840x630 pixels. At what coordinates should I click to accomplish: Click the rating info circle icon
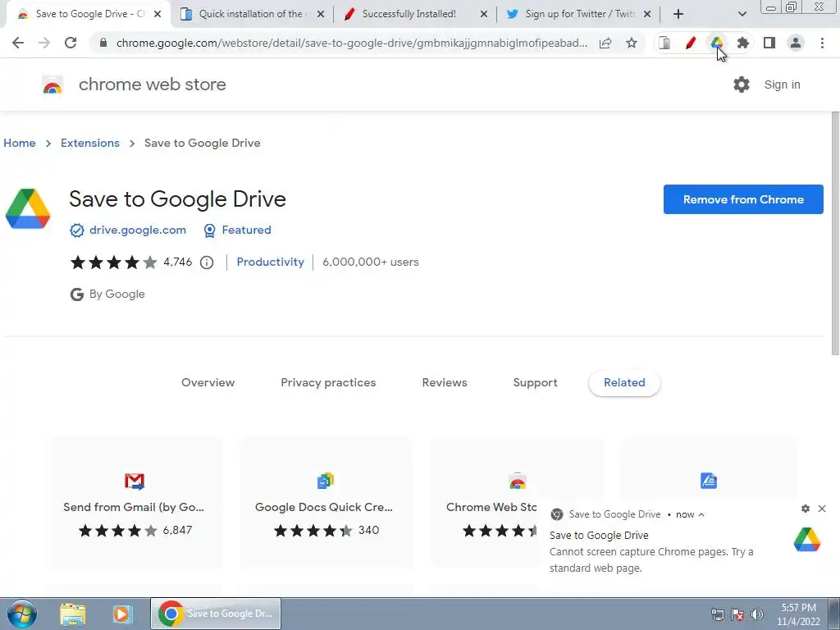point(207,262)
